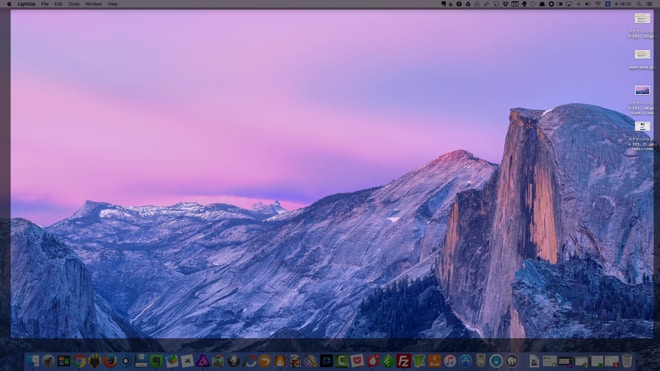Select the top screenshot file on desktop
This screenshot has height=371, width=660.
(x=642, y=19)
